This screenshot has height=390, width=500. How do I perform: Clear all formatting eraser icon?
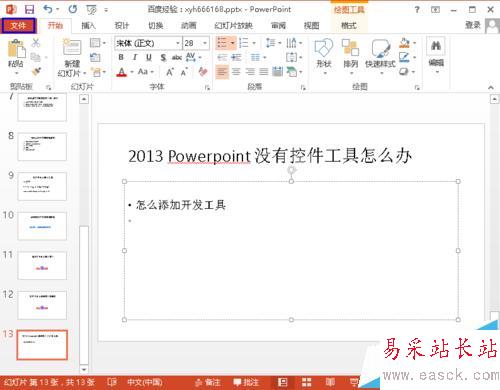click(203, 72)
